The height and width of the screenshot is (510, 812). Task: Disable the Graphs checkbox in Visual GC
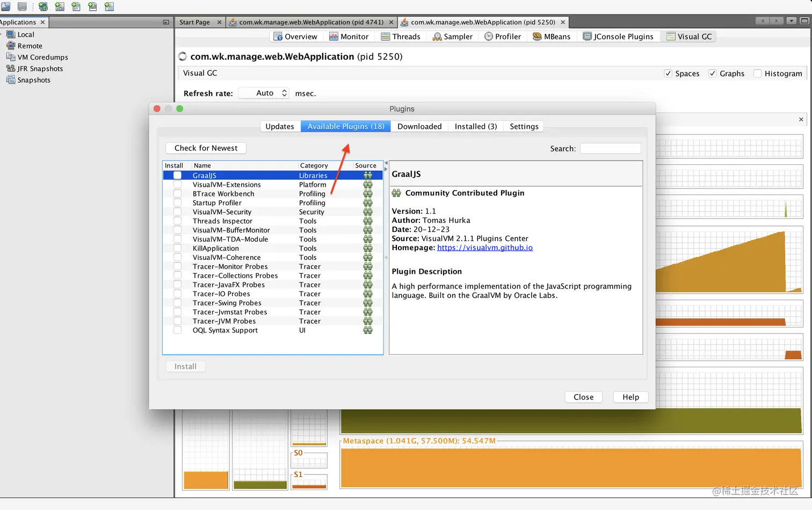point(713,74)
